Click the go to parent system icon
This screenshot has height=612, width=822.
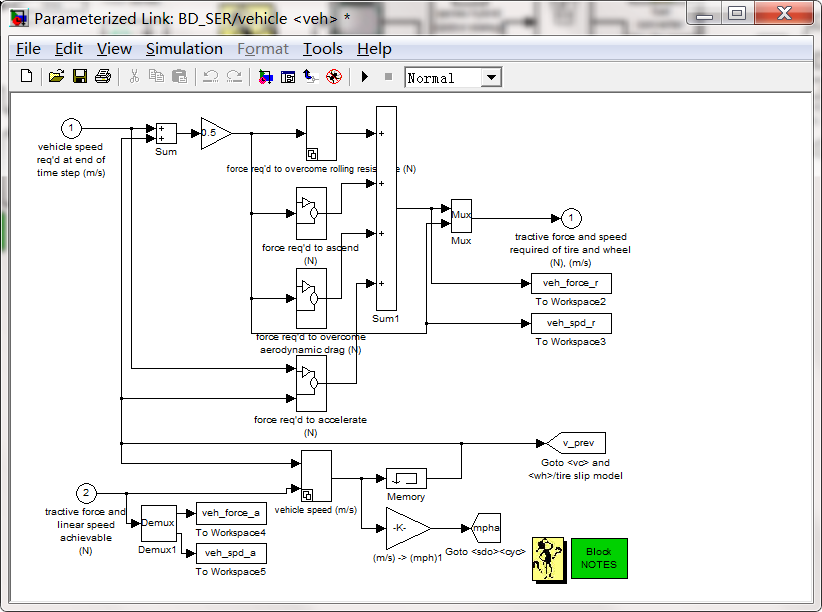[x=311, y=77]
